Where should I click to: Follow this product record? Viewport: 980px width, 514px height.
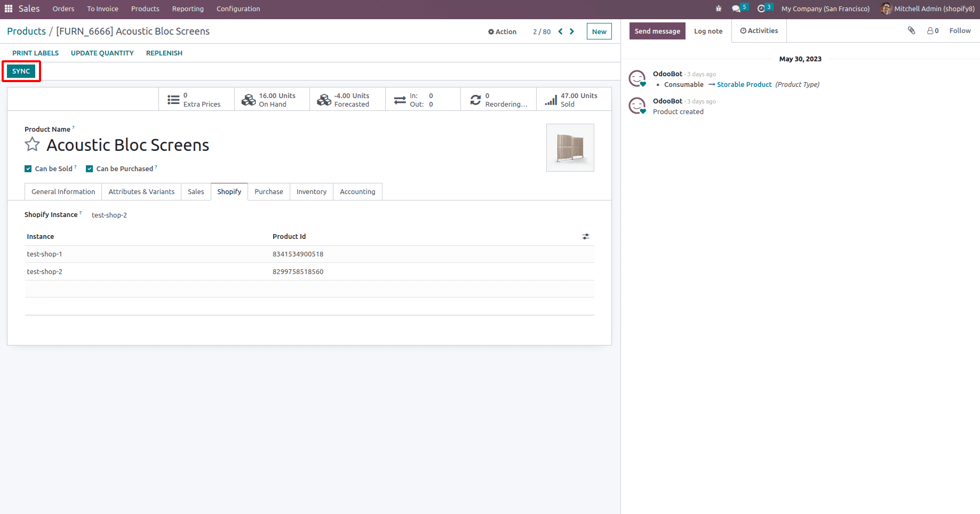tap(960, 30)
